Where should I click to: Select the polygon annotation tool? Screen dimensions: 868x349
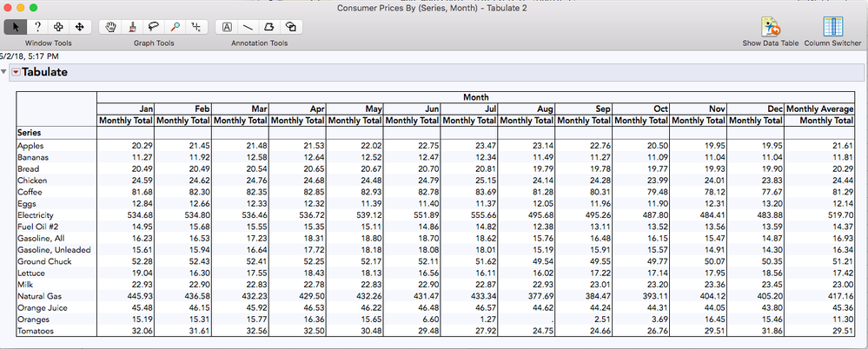click(x=270, y=27)
